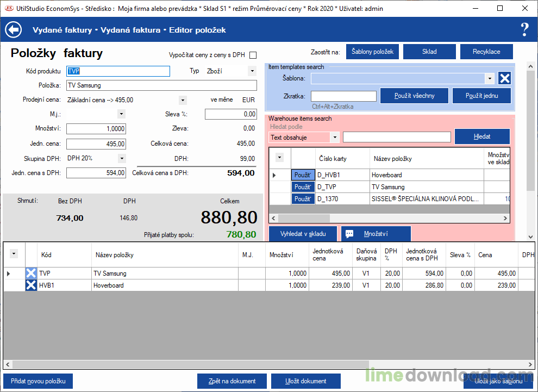Click the Jedn. cena input field
Viewport: 538px width, 392px height.
pyautogui.click(x=96, y=144)
